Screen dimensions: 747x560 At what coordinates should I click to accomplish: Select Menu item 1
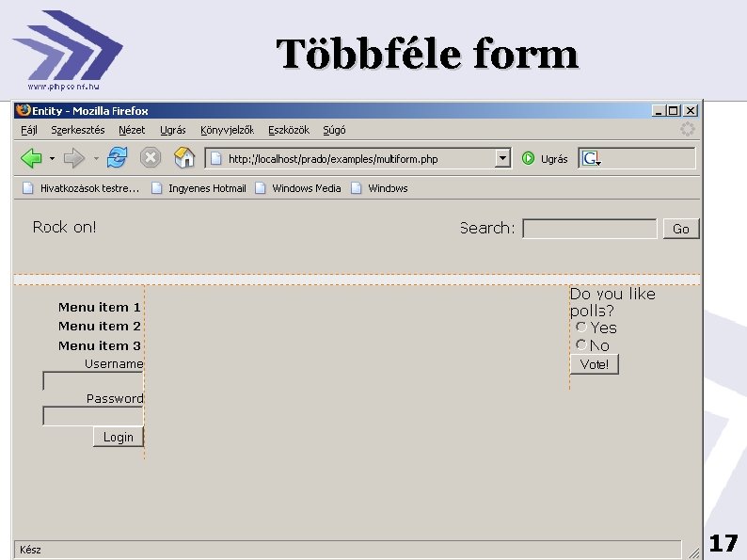pyautogui.click(x=99, y=308)
